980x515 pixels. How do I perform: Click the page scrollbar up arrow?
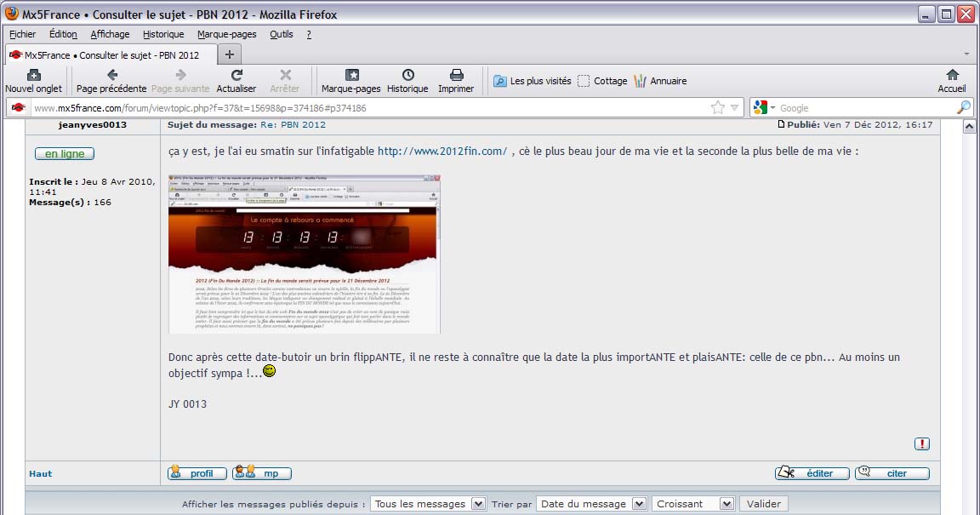[x=969, y=127]
